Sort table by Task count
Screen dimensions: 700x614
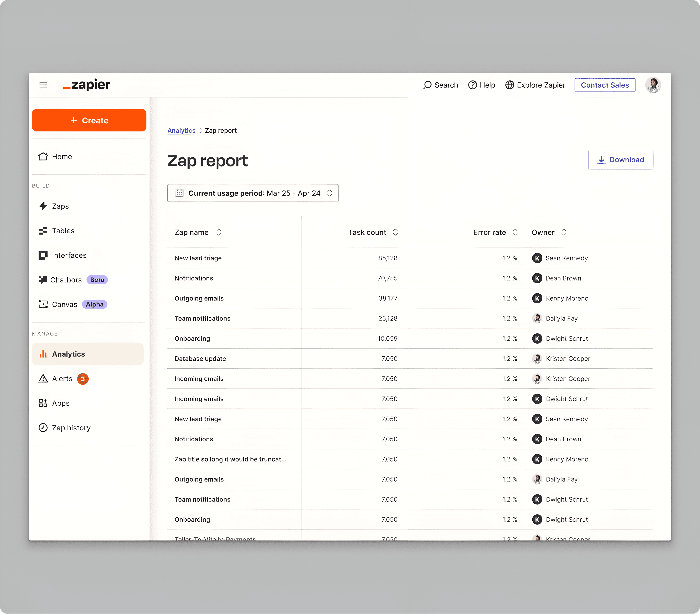click(395, 232)
